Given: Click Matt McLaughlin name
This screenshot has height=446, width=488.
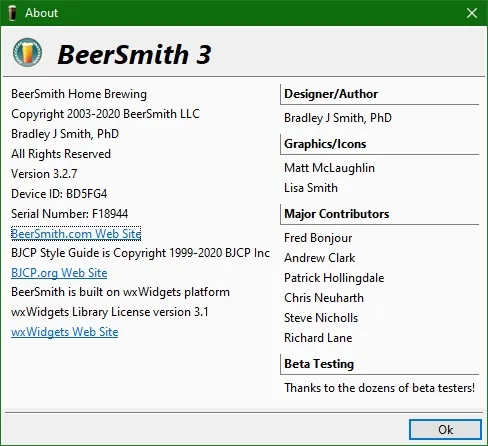Looking at the screenshot, I should tap(329, 168).
